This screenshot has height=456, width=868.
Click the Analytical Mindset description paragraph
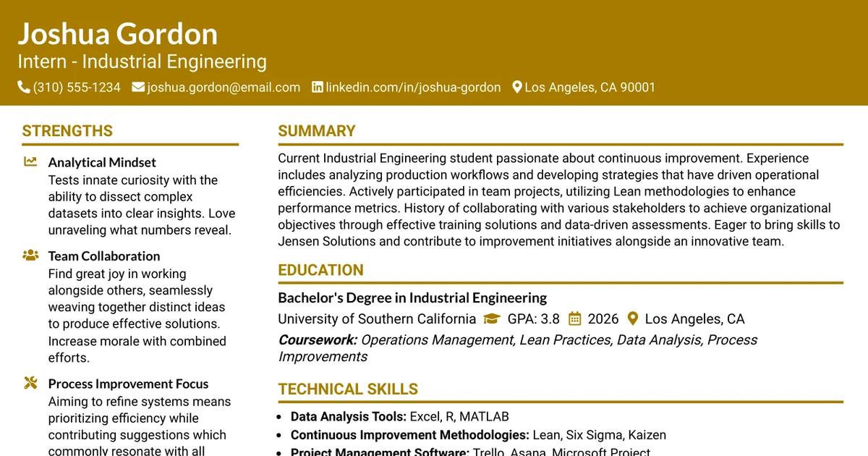click(142, 205)
